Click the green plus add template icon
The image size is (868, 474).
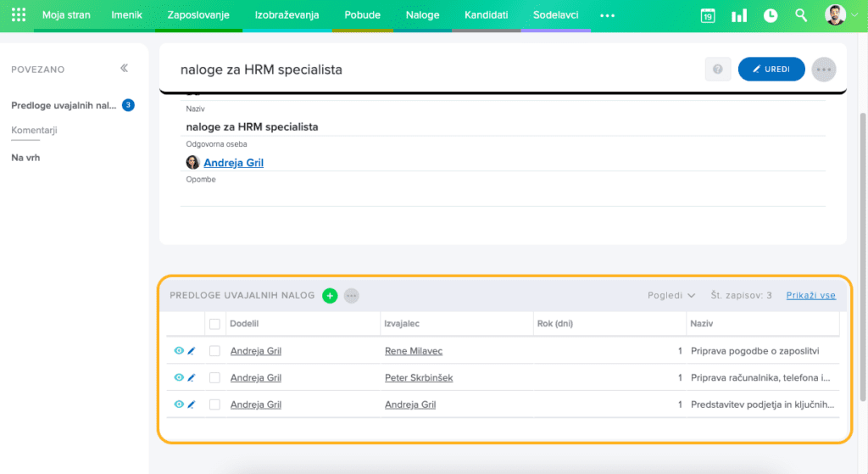tap(330, 296)
